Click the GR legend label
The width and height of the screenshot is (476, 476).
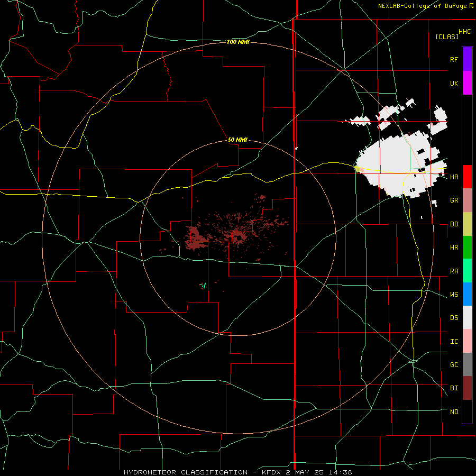pyautogui.click(x=454, y=200)
